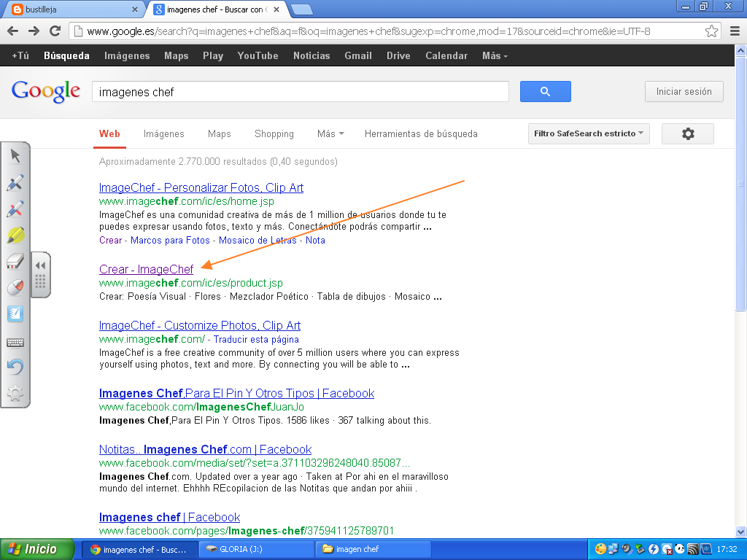The height and width of the screenshot is (560, 747).
Task: Open Herramientas de búsqueda
Action: (421, 134)
